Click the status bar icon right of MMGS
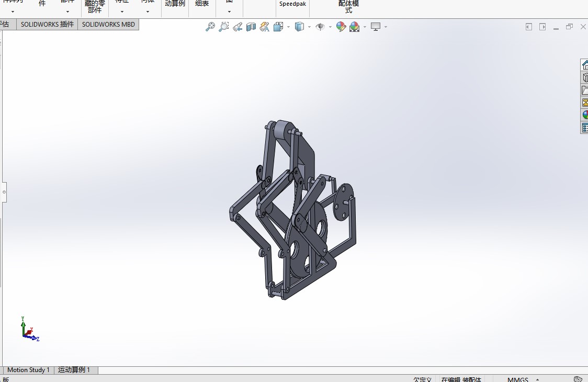 click(578, 379)
